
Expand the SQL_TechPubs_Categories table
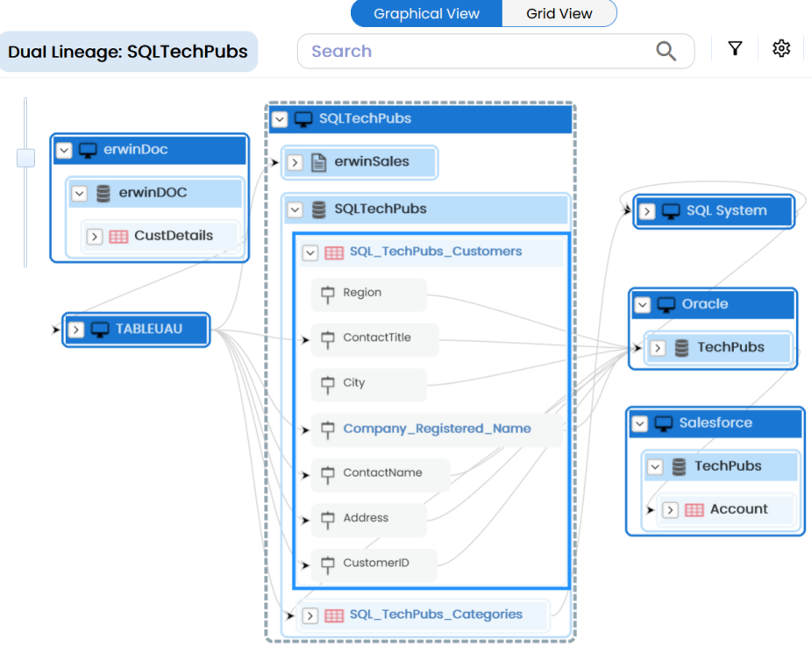(x=310, y=615)
